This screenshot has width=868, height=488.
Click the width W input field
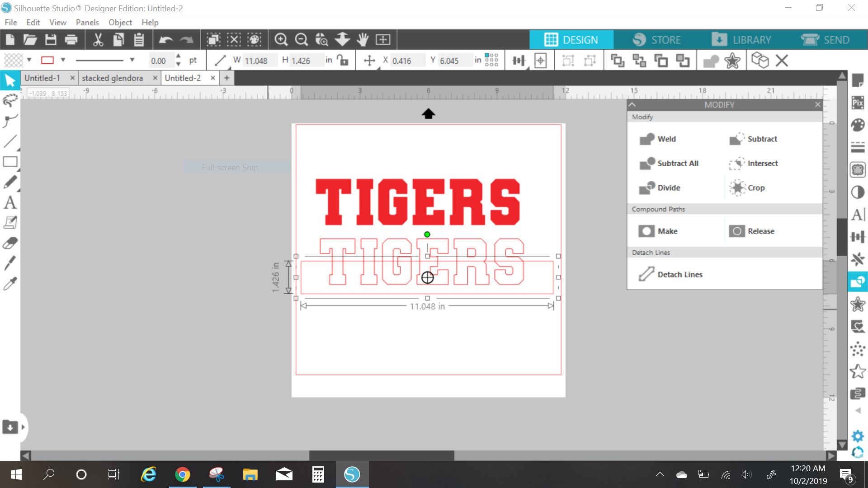[x=260, y=61]
